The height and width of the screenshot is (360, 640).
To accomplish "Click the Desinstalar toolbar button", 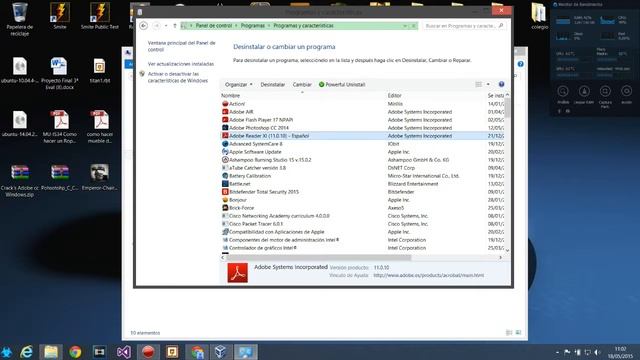I will pos(273,84).
